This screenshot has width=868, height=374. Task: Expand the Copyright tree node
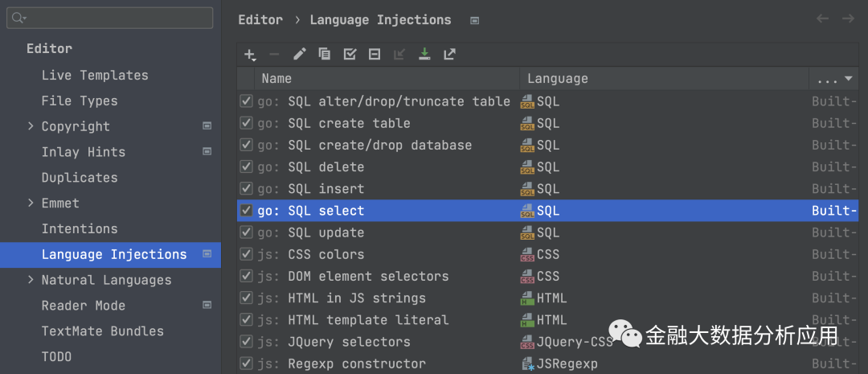tap(31, 126)
